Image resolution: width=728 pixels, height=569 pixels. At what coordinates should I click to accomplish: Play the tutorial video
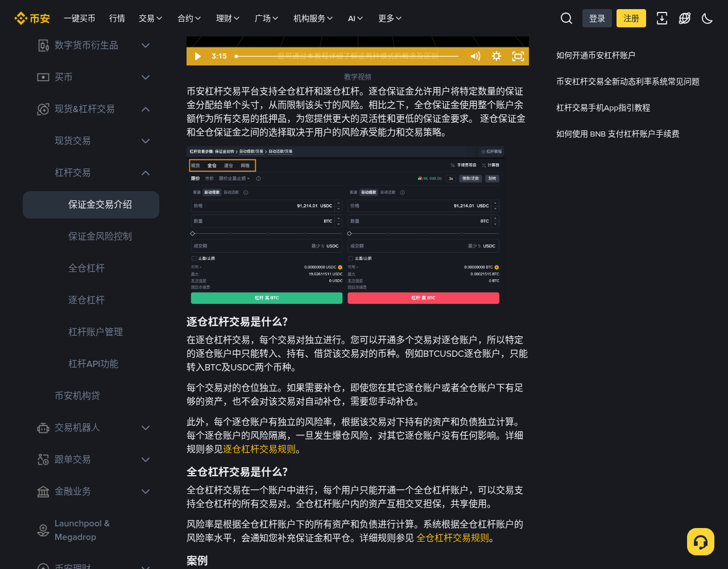tap(198, 56)
